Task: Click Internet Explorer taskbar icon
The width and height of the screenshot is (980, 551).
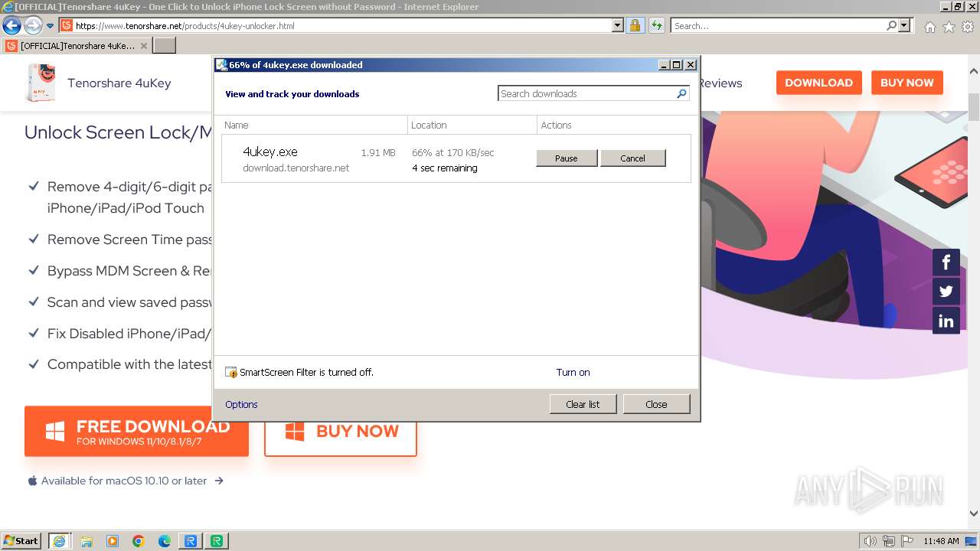Action: (x=60, y=541)
